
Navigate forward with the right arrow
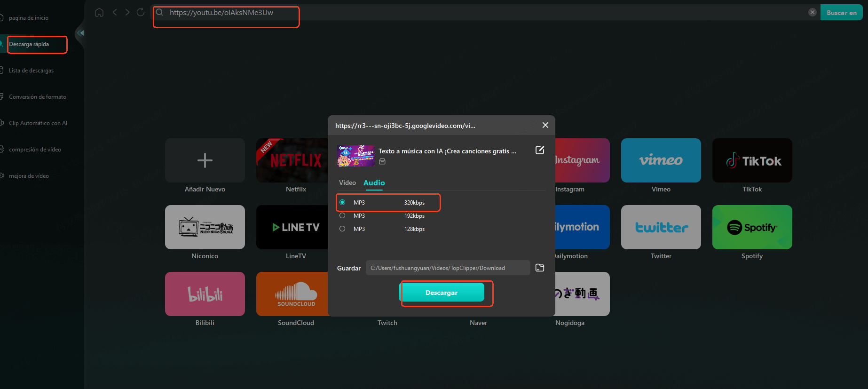click(127, 12)
